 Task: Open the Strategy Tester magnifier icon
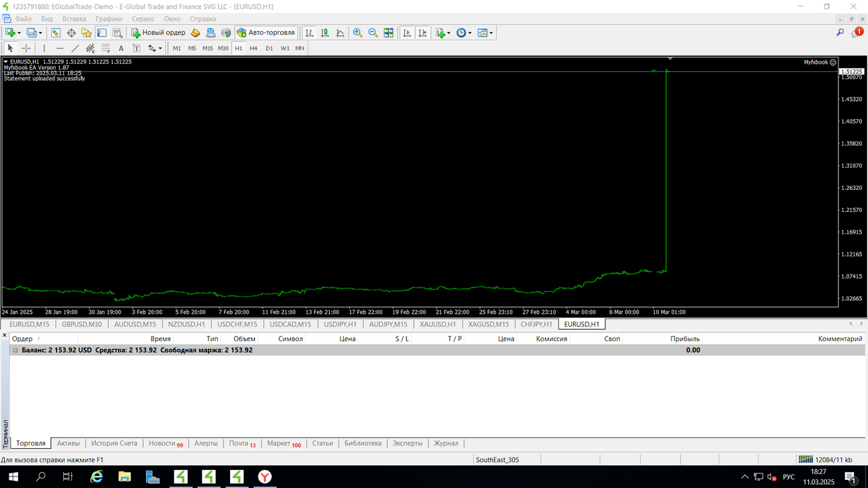tap(118, 32)
